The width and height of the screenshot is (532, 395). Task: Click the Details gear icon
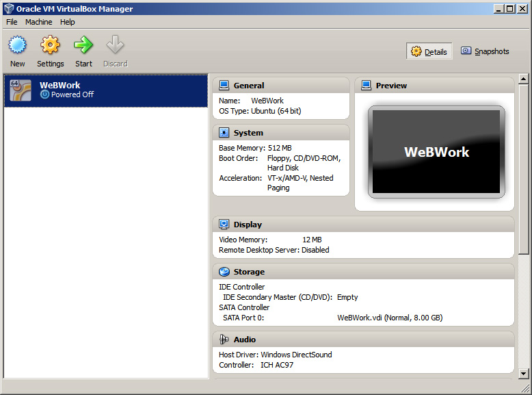(x=416, y=51)
